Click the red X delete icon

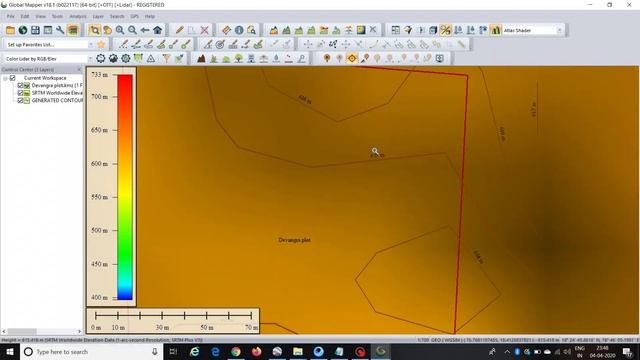[x=204, y=30]
